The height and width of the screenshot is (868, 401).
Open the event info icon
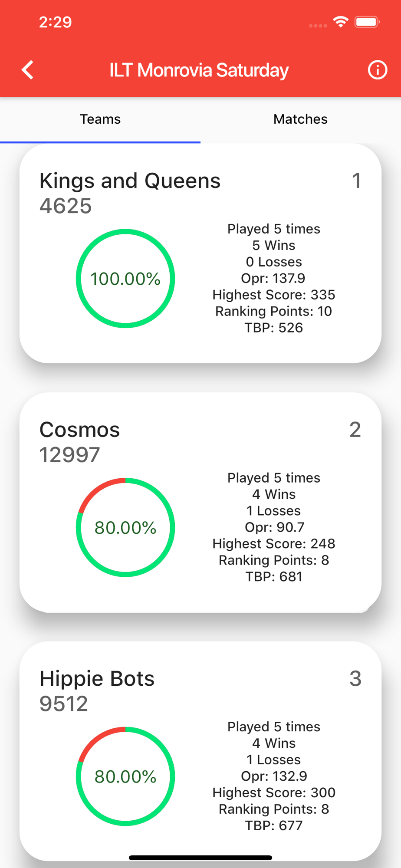click(x=377, y=70)
